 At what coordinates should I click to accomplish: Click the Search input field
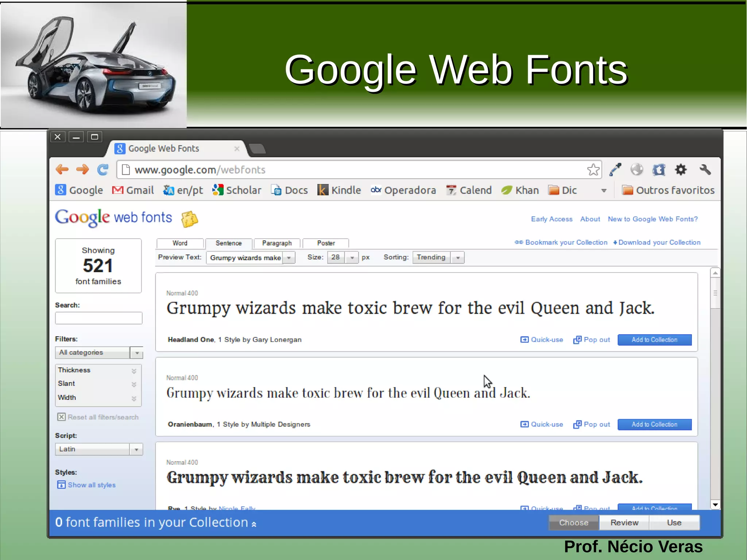click(x=98, y=318)
